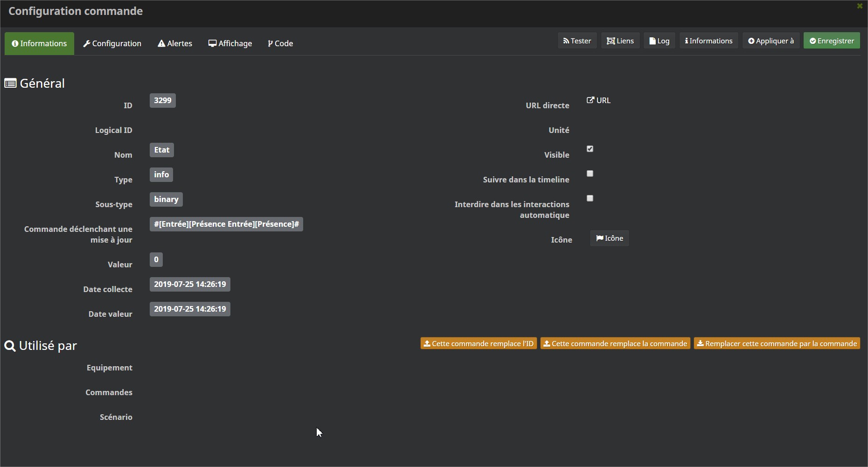
Task: Click the #[Entrée][Présence Entrée][Présence]# command label
Action: coord(226,224)
